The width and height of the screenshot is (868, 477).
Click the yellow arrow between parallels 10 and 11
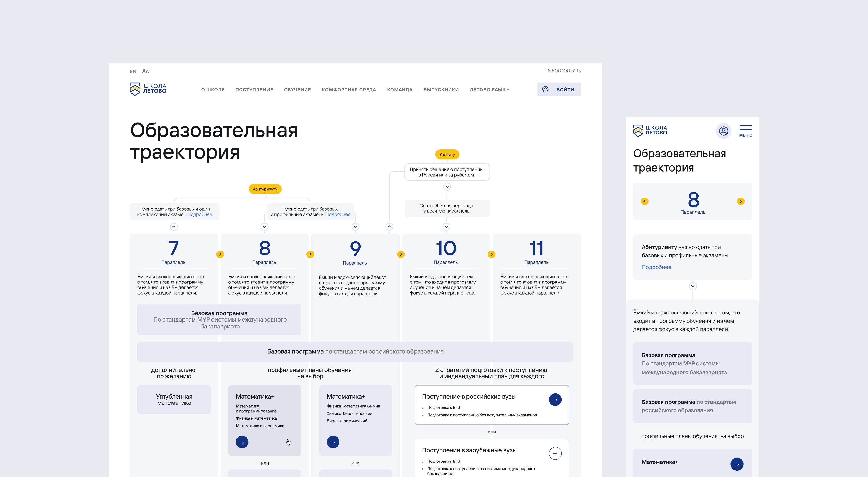[491, 254]
